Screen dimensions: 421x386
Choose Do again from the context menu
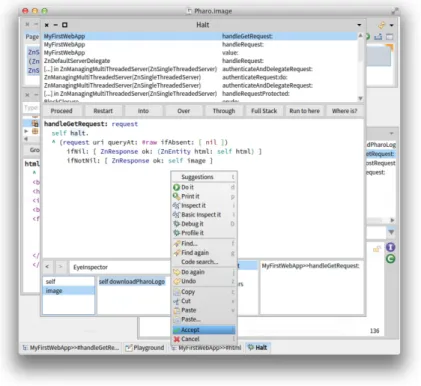click(204, 272)
